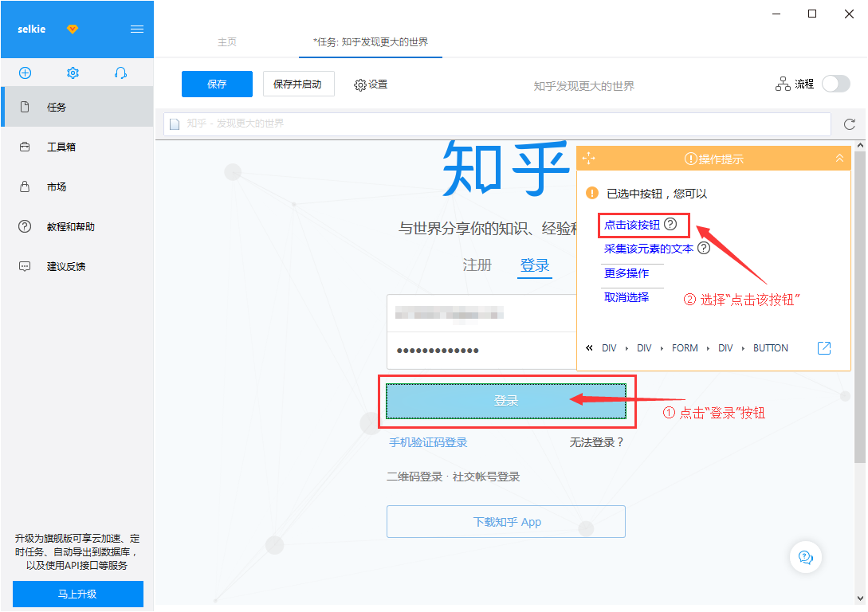Viewport: 868px width, 612px height.
Task: Click 社交帐号登录 option
Action: [486, 477]
